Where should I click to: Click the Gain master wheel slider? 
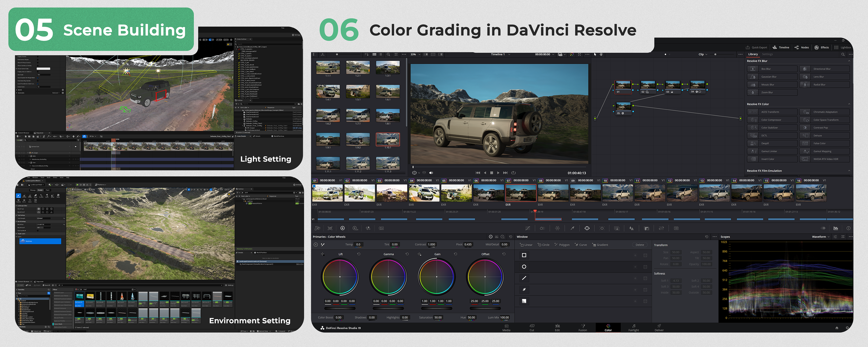click(x=437, y=308)
